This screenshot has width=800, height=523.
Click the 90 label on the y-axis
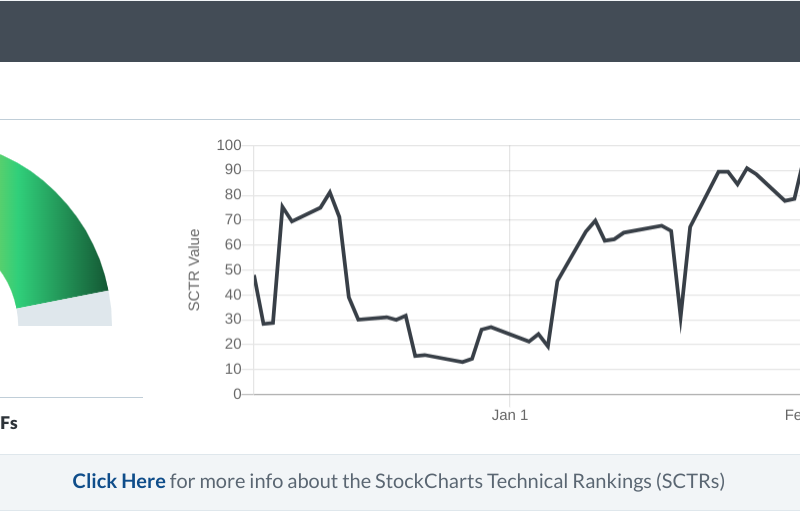[x=233, y=170]
